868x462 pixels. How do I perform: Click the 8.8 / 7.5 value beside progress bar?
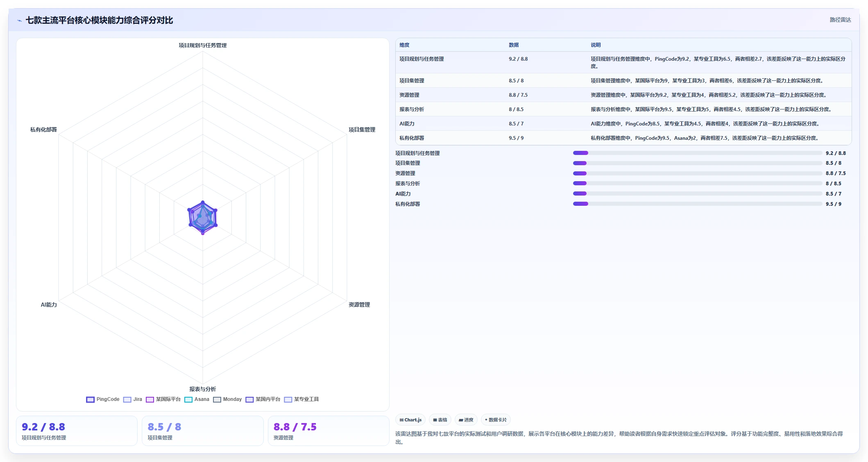coord(836,173)
